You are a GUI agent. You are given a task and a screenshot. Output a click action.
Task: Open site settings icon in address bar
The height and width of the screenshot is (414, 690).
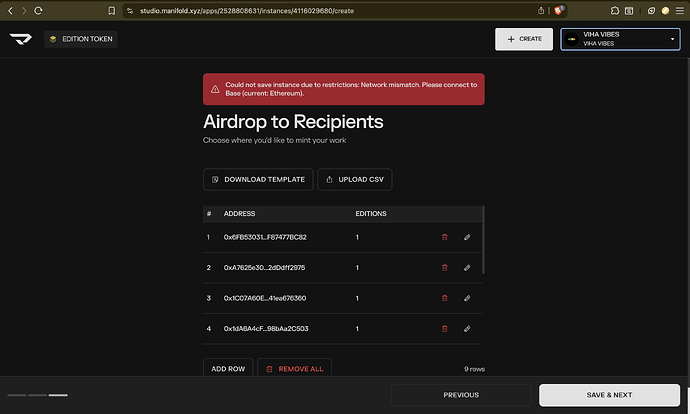(x=130, y=11)
